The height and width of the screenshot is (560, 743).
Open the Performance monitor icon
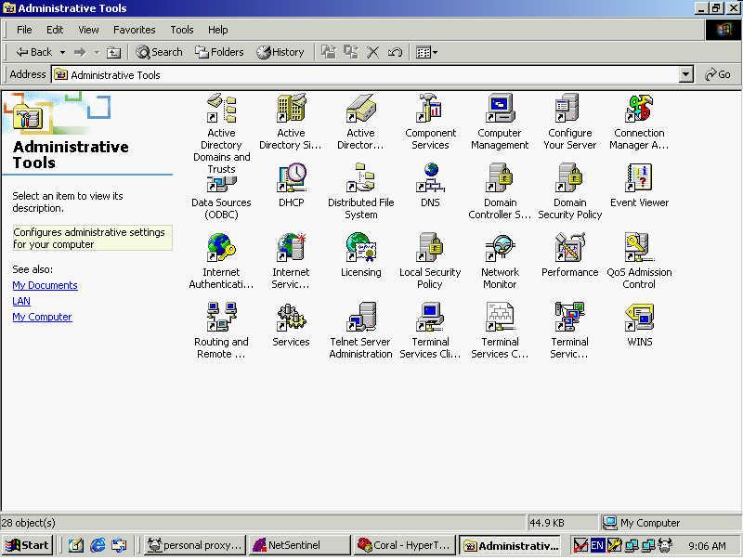pos(569,249)
